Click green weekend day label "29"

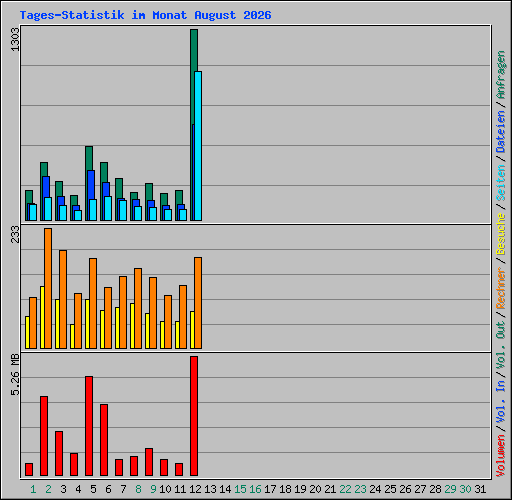coord(450,489)
